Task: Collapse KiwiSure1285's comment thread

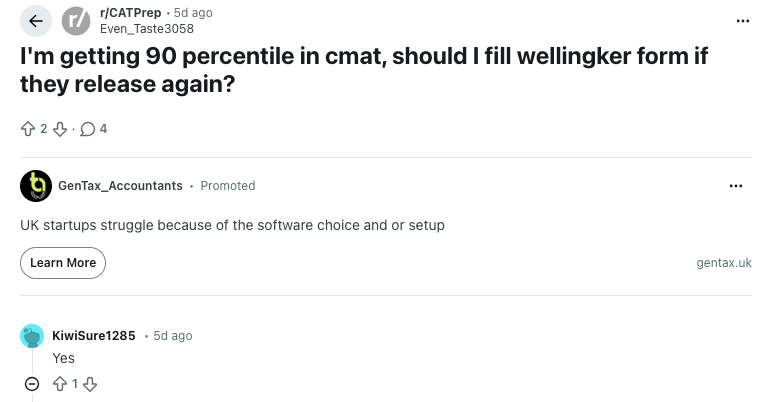Action: (32, 384)
